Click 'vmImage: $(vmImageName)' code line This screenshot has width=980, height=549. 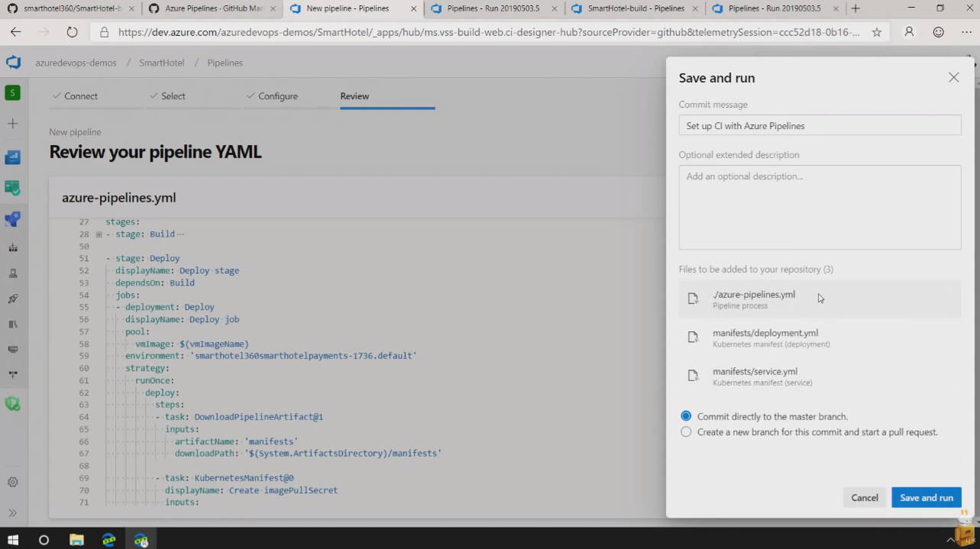pyautogui.click(x=192, y=344)
